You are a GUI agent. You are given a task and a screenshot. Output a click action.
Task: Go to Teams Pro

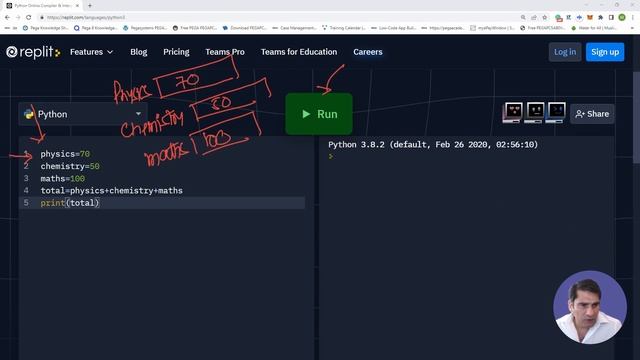click(x=225, y=52)
